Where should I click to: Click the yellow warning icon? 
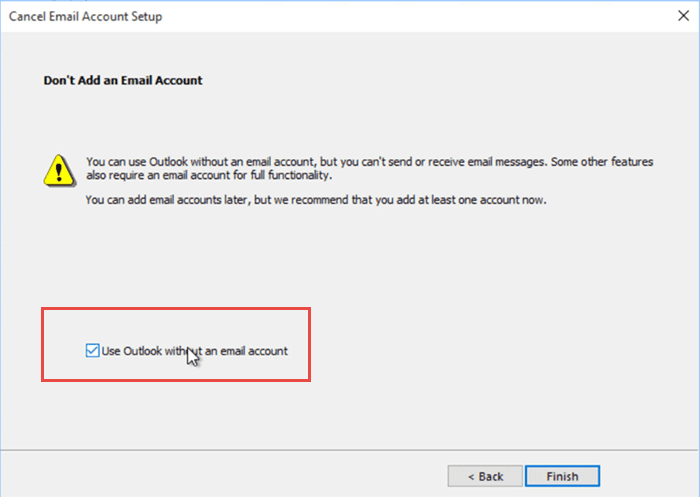pyautogui.click(x=59, y=170)
